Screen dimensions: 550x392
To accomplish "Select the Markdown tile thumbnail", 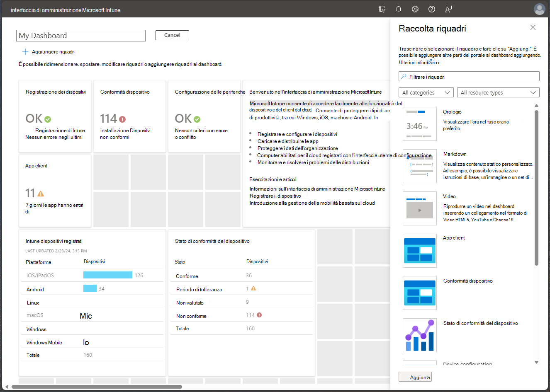I will [420, 166].
